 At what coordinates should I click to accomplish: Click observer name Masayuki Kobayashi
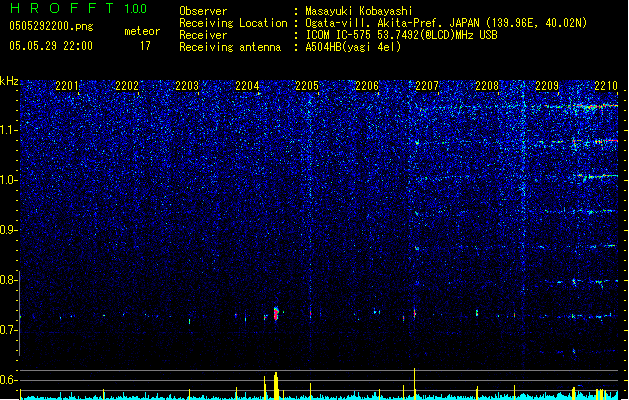[359, 11]
